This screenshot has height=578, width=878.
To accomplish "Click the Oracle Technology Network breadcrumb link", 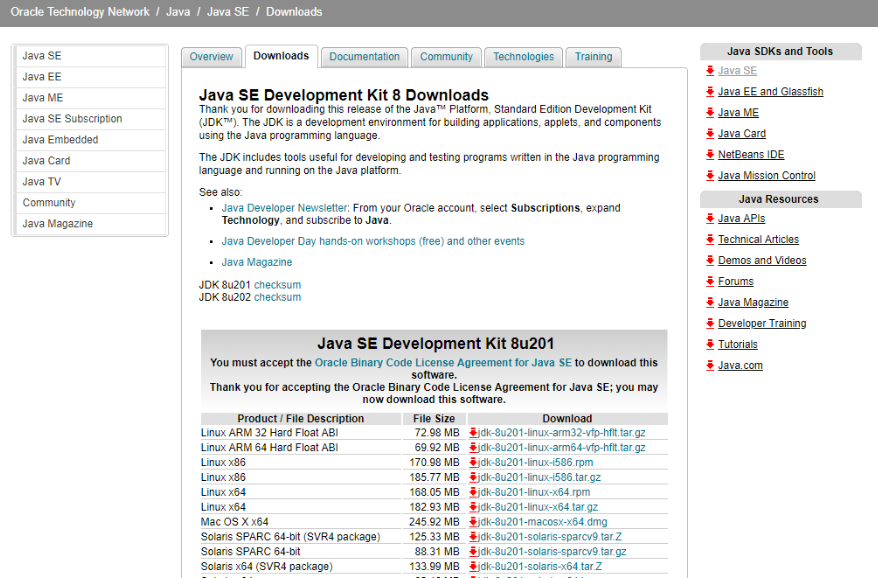I will click(80, 12).
